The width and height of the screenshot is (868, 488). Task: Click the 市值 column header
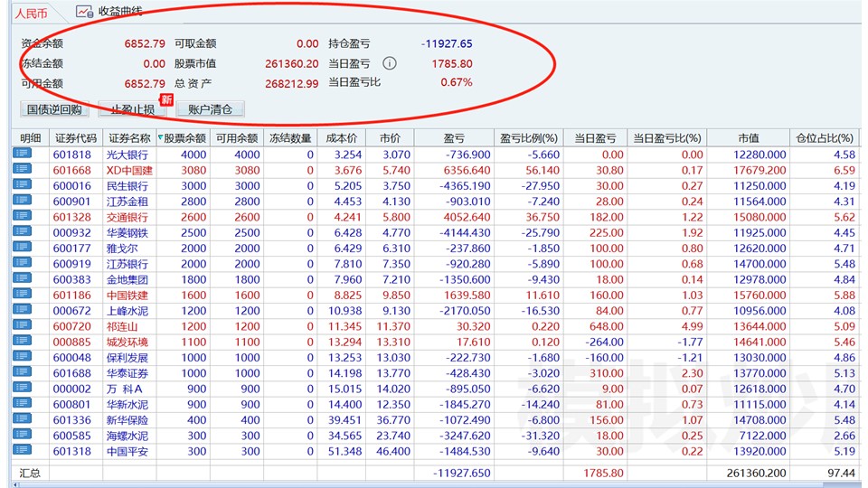(749, 137)
